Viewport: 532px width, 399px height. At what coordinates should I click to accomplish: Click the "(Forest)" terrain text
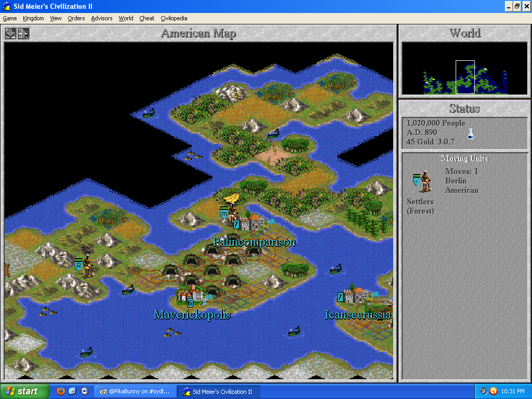(x=420, y=211)
